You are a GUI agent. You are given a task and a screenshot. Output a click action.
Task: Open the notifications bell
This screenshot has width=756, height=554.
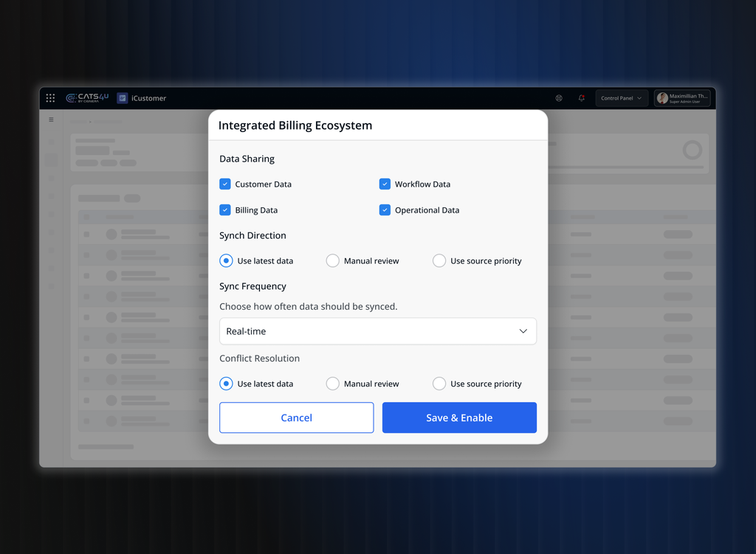pos(582,98)
